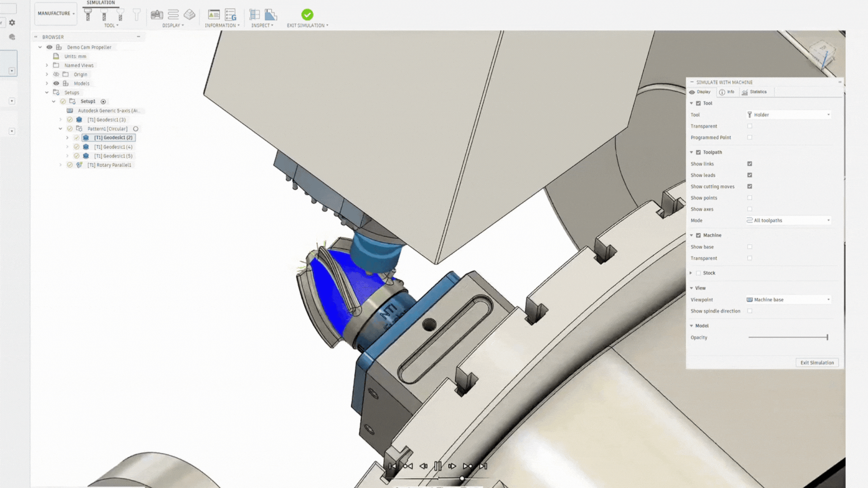Click the Exit Simulation button in panel
Viewport: 868px width, 488px height.
(x=817, y=362)
